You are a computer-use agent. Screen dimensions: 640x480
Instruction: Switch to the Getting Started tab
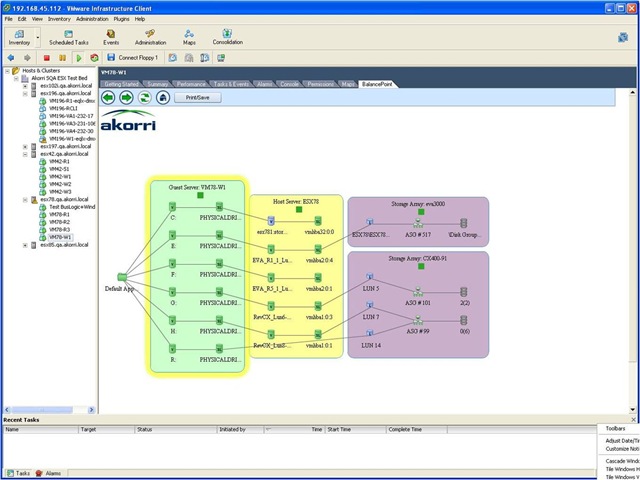(x=122, y=84)
